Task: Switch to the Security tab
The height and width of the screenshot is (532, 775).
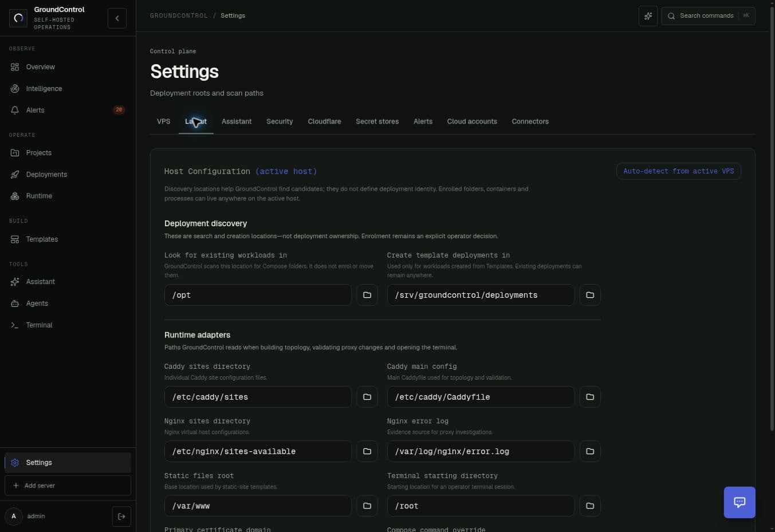Action: click(x=280, y=121)
